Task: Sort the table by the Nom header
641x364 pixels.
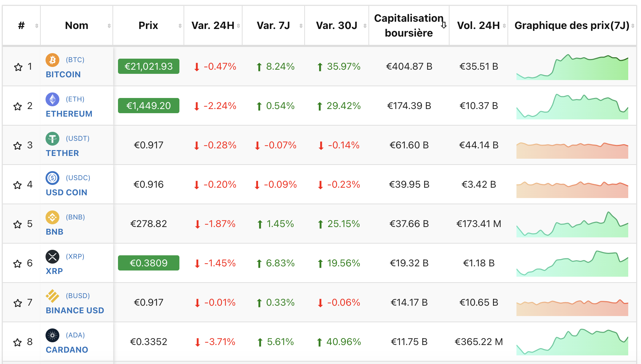Action: (77, 25)
